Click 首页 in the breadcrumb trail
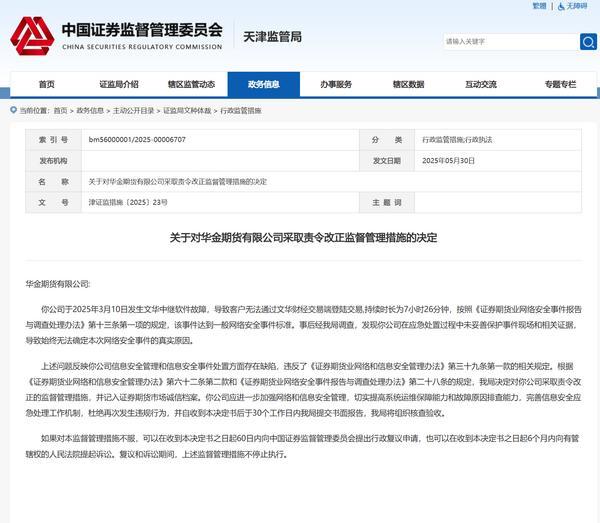Image resolution: width=600 pixels, height=523 pixels. point(61,110)
